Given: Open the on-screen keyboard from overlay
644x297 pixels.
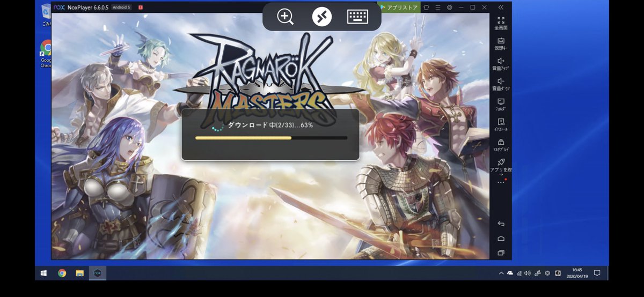Looking at the screenshot, I should pyautogui.click(x=357, y=17).
